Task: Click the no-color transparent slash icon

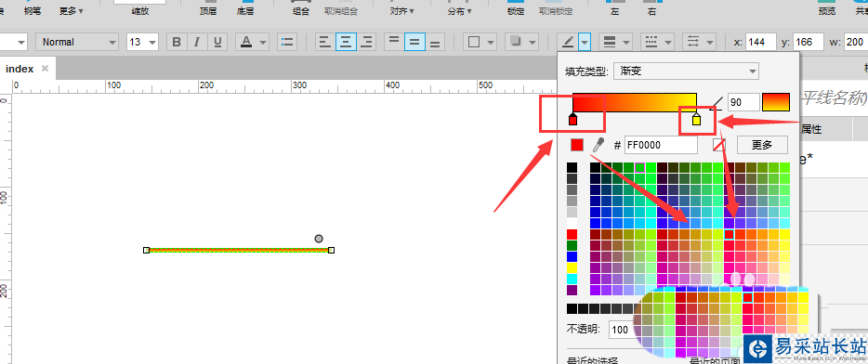Action: point(718,145)
